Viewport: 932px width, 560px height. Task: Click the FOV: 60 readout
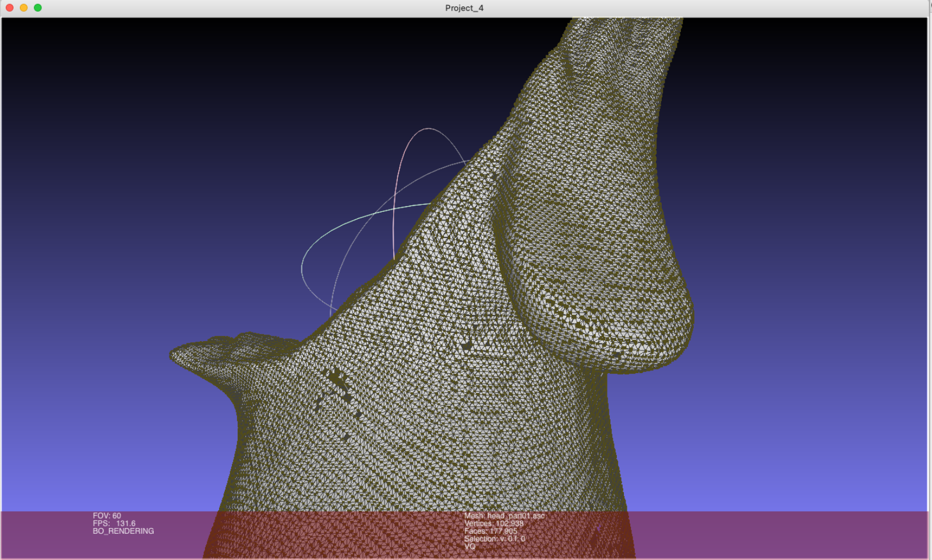107,516
